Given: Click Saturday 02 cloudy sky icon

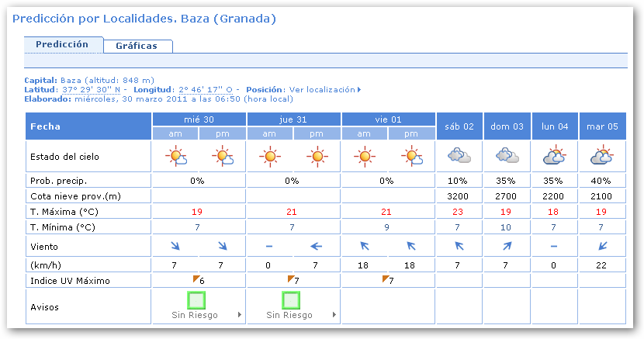Looking at the screenshot, I should [x=459, y=157].
